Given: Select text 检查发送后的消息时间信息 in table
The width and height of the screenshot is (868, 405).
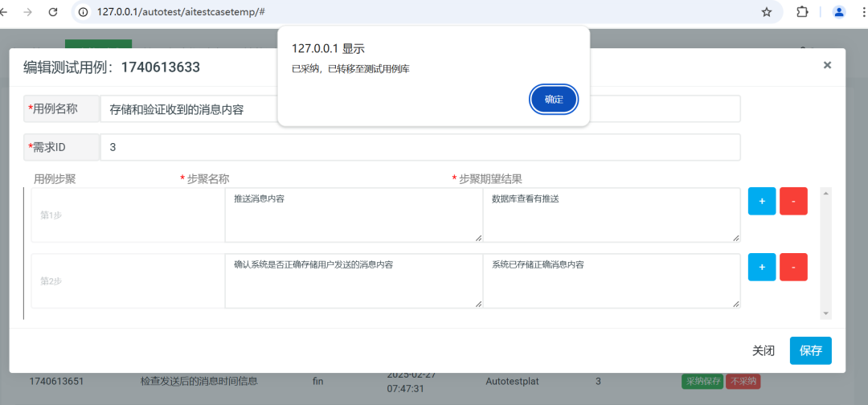Looking at the screenshot, I should [x=199, y=381].
